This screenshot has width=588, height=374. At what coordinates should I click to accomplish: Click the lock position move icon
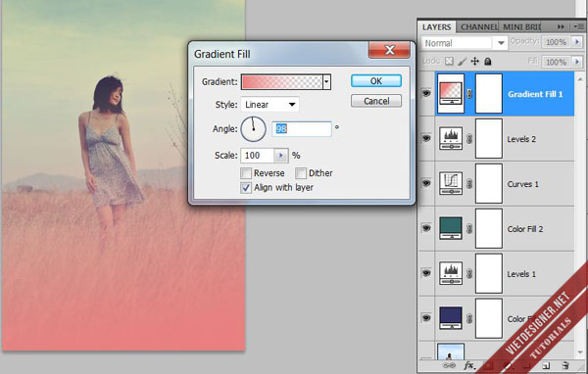click(474, 62)
